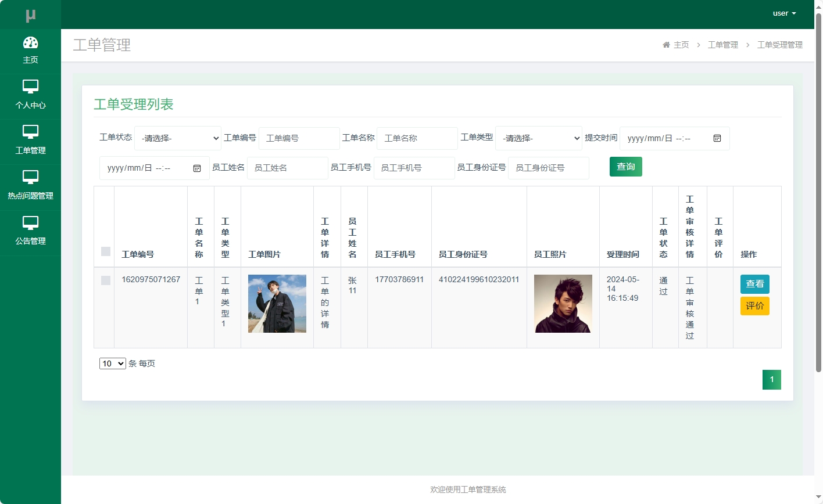Open the 提交时间 calendar picker icon
This screenshot has width=823, height=504.
coord(717,138)
